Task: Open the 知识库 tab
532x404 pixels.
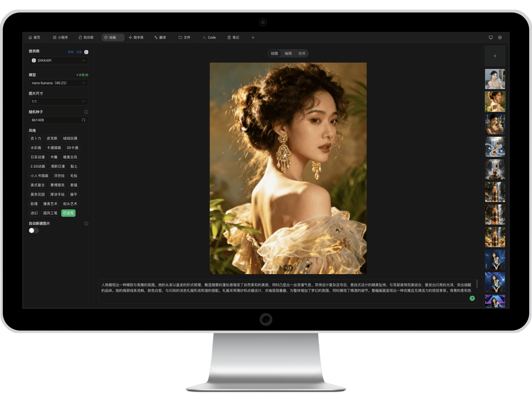Action: coord(86,37)
